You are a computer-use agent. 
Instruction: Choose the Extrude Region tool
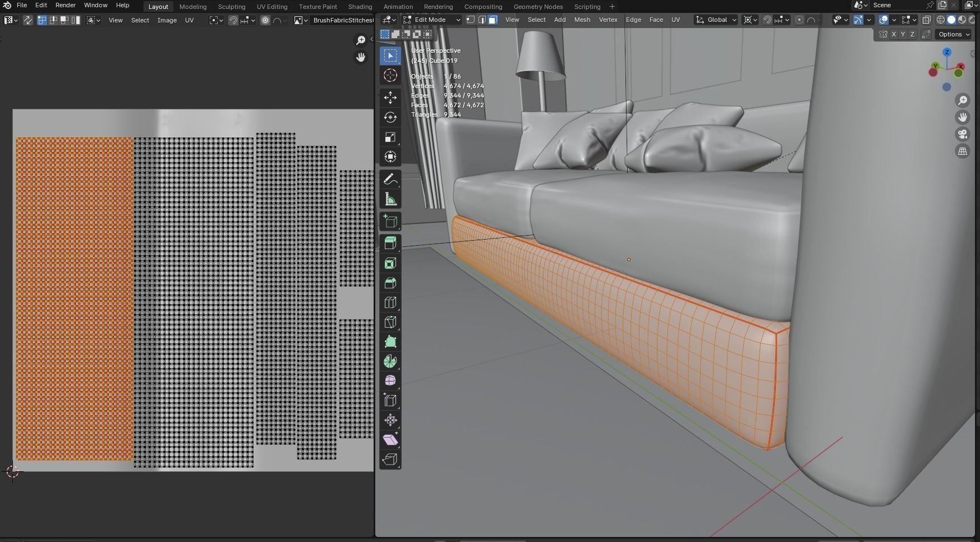[390, 244]
